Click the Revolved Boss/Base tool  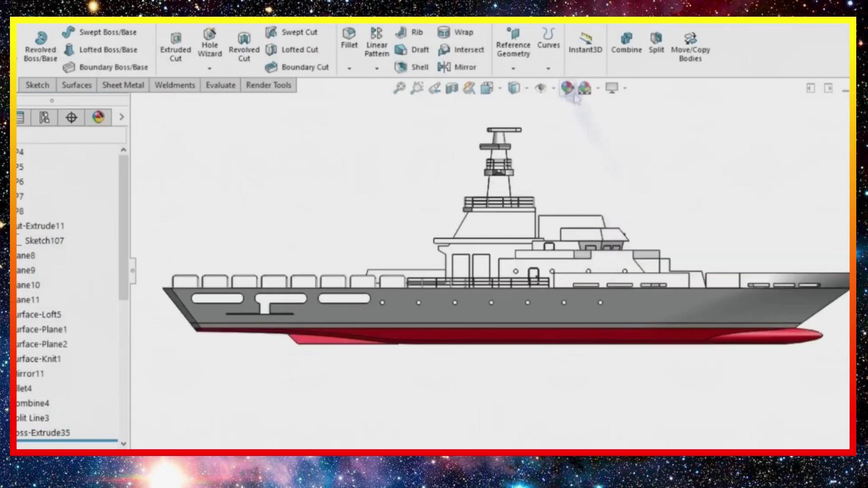point(40,46)
